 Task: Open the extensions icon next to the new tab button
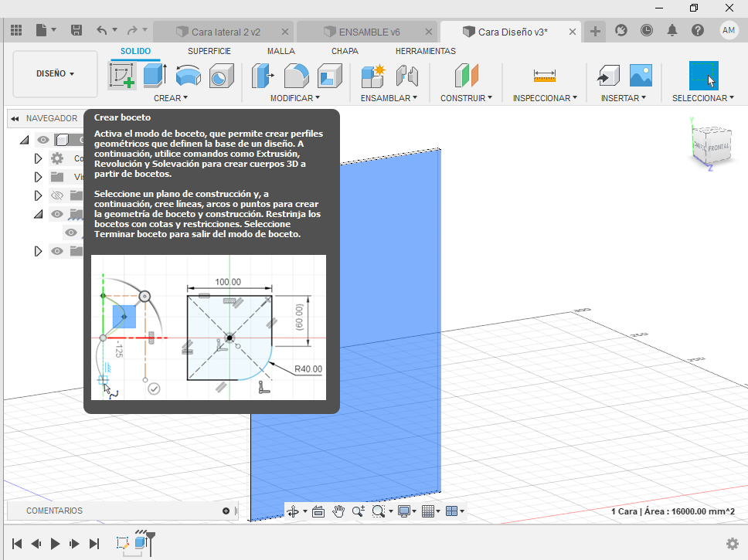[620, 31]
